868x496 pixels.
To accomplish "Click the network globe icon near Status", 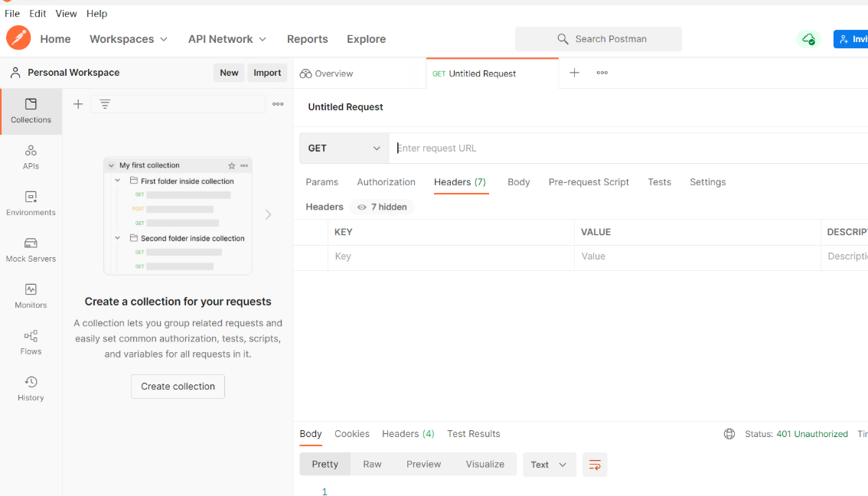I will coord(729,434).
